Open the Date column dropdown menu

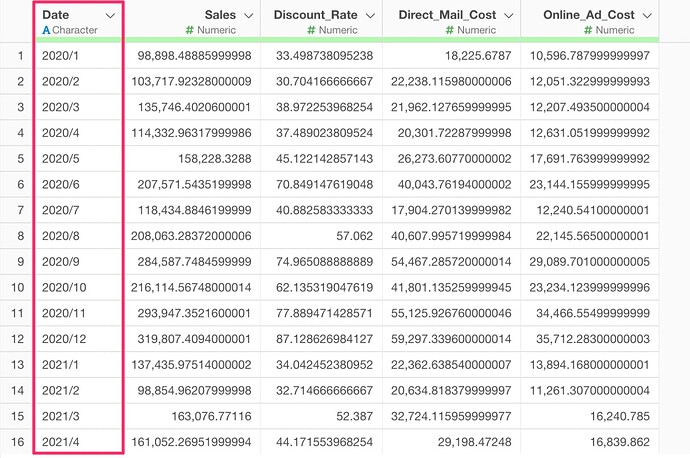[x=110, y=16]
